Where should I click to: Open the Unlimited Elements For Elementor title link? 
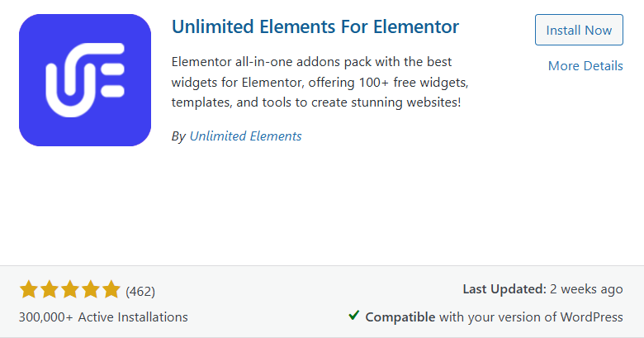click(x=315, y=27)
